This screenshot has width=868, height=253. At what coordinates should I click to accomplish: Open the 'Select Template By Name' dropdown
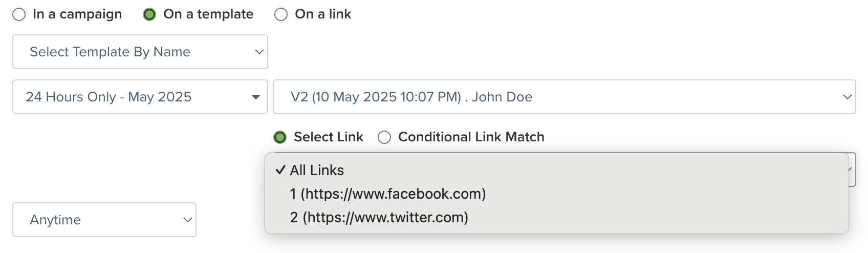point(140,52)
